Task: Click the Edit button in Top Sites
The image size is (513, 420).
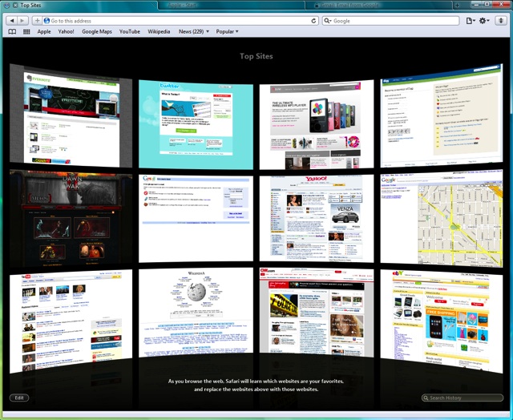Action: (19, 398)
